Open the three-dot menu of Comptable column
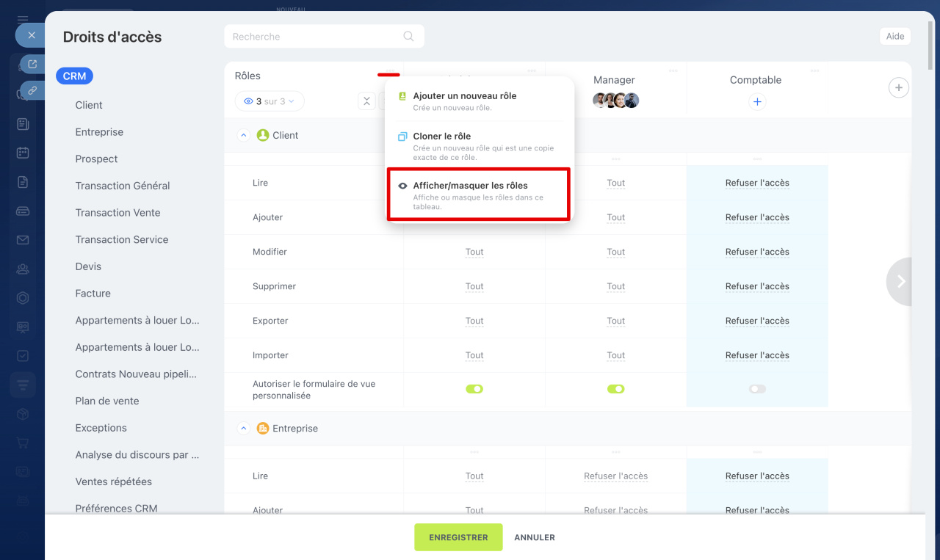 (x=814, y=71)
